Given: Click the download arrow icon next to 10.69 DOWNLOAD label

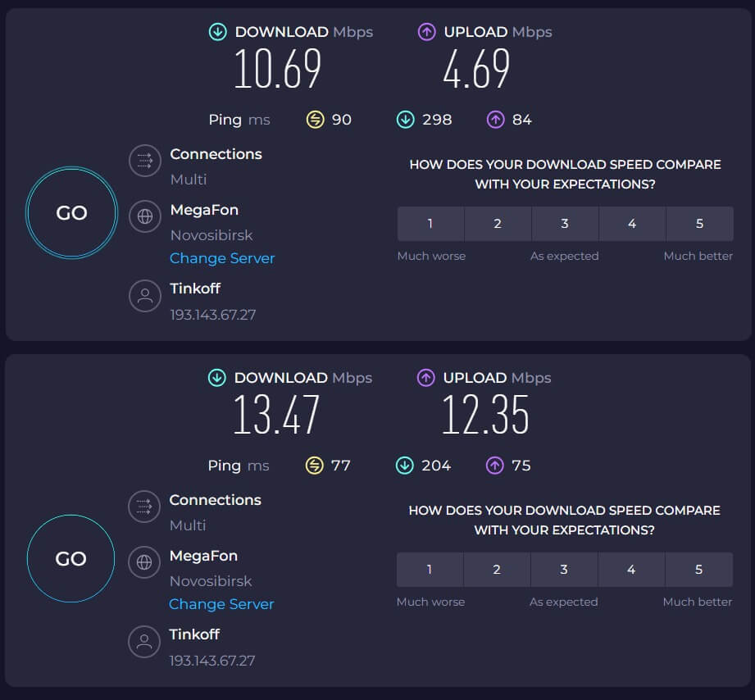Looking at the screenshot, I should pos(217,32).
